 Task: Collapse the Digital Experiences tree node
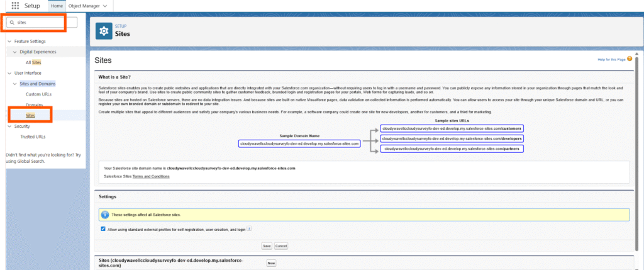pyautogui.click(x=15, y=52)
